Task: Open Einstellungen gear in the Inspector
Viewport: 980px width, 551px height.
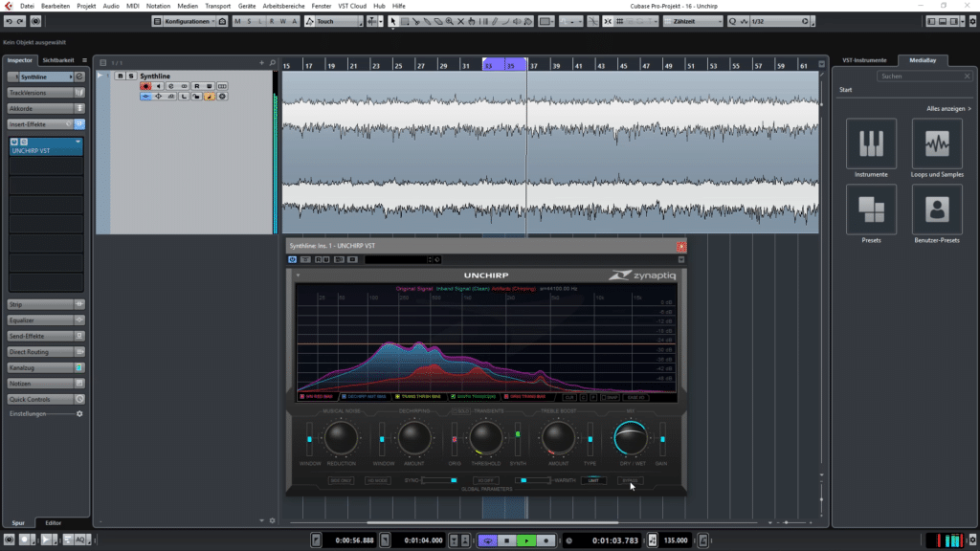Action: point(79,413)
